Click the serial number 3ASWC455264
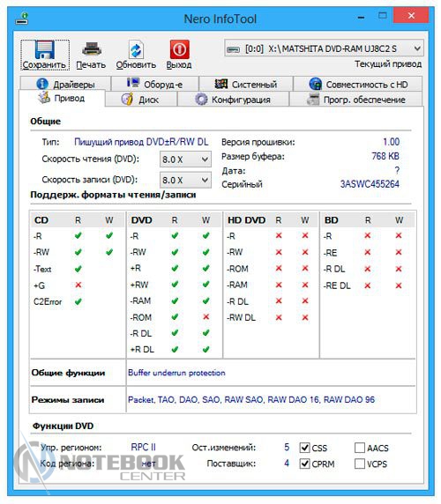Image resolution: width=441 pixels, height=504 pixels. tap(370, 184)
